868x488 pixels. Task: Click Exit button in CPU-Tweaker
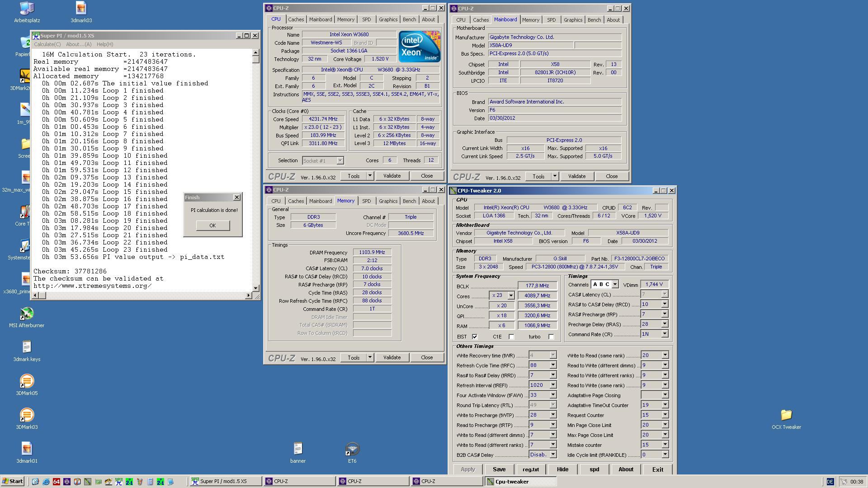coord(657,469)
